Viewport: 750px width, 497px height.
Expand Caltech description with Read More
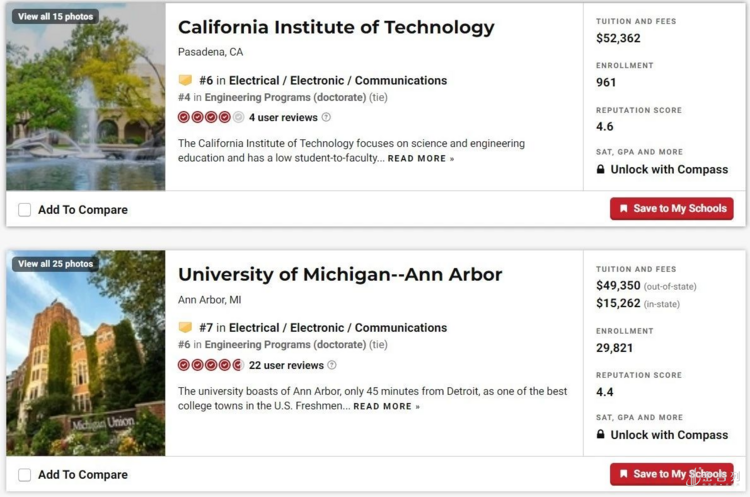(x=420, y=158)
